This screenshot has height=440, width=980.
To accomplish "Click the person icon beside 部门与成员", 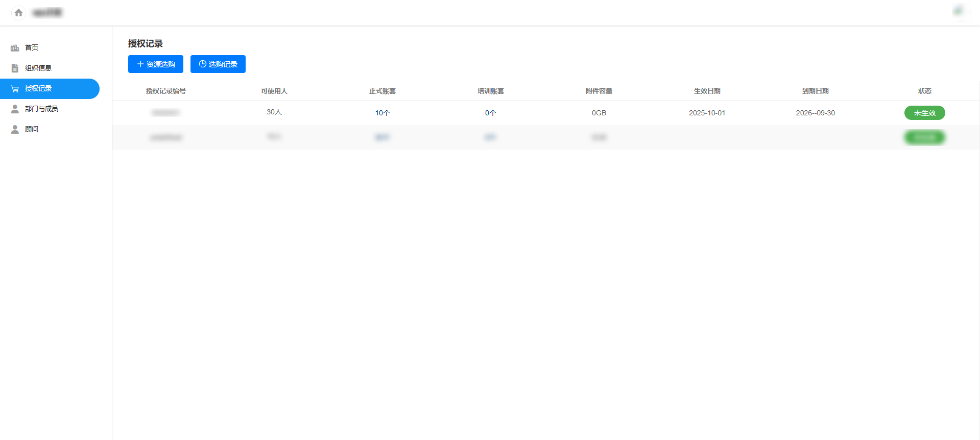I will [x=15, y=109].
